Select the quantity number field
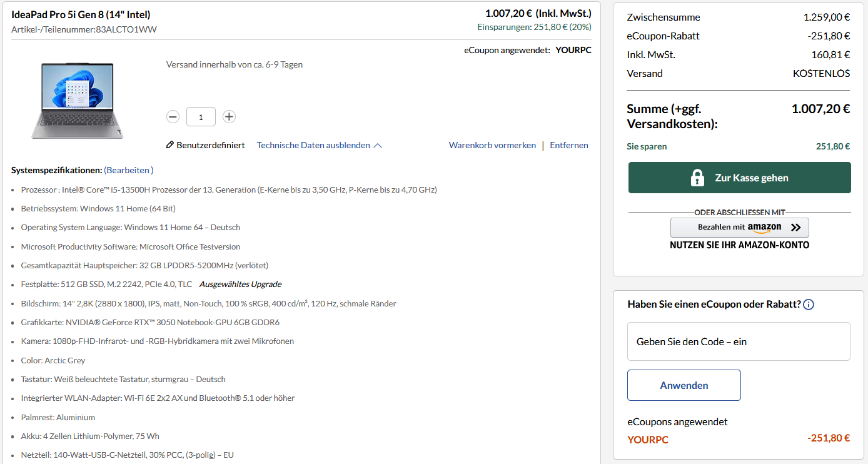Screen dimensions: 868x464 coord(201,116)
